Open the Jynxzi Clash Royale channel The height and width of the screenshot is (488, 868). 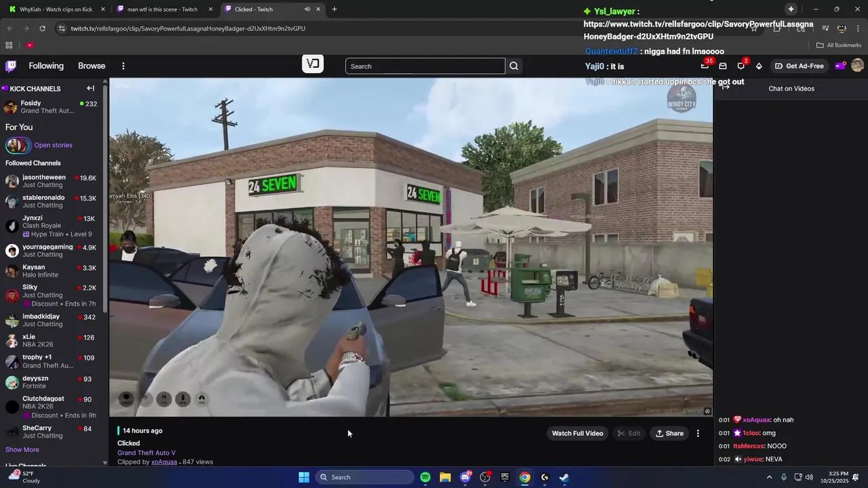pyautogui.click(x=52, y=226)
